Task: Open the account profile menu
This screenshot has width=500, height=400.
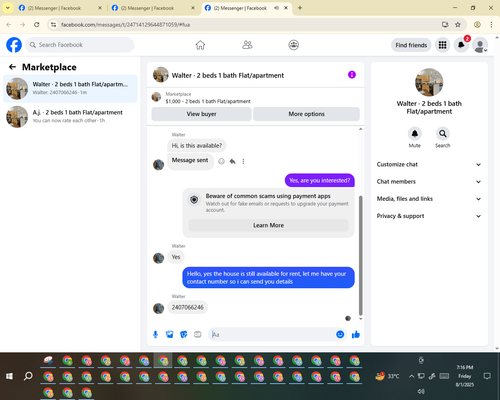Action: coord(480,45)
